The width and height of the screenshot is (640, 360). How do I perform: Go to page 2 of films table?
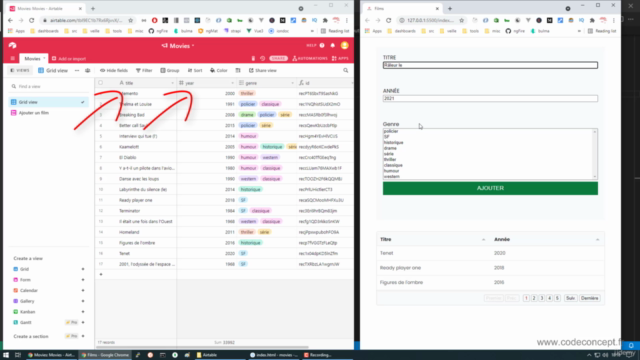pos(534,298)
